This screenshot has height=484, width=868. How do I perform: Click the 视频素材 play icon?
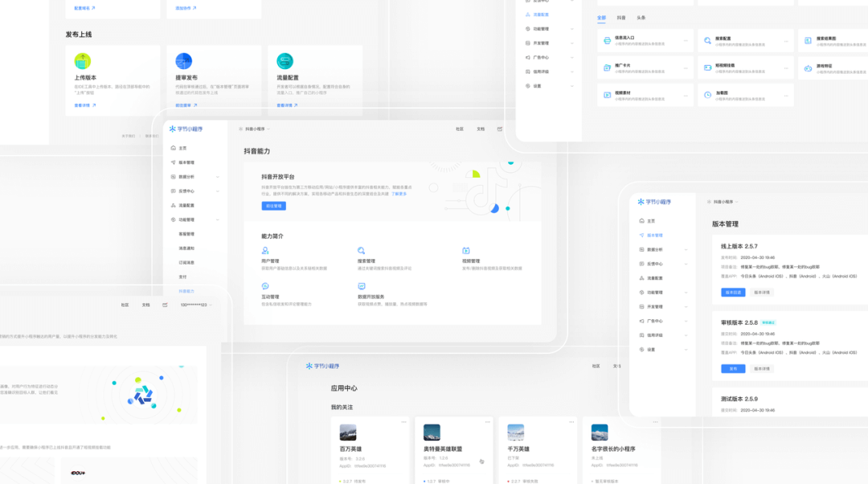coord(608,95)
